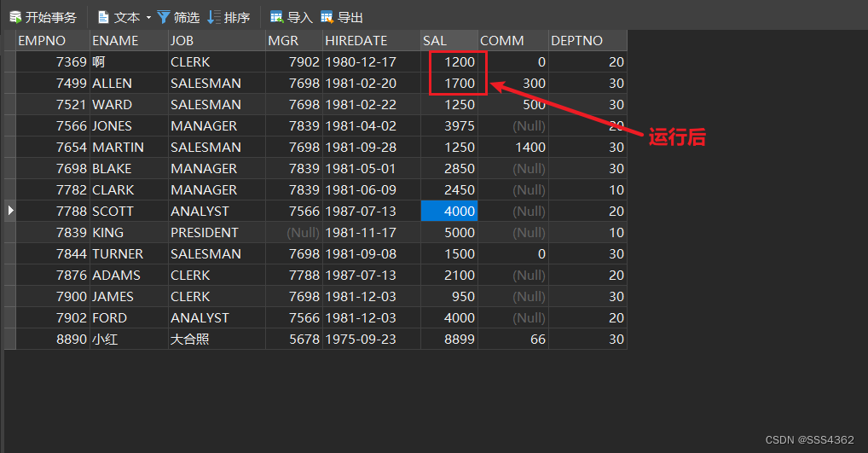Select the SAL column header
868x453 pixels.
[449, 40]
